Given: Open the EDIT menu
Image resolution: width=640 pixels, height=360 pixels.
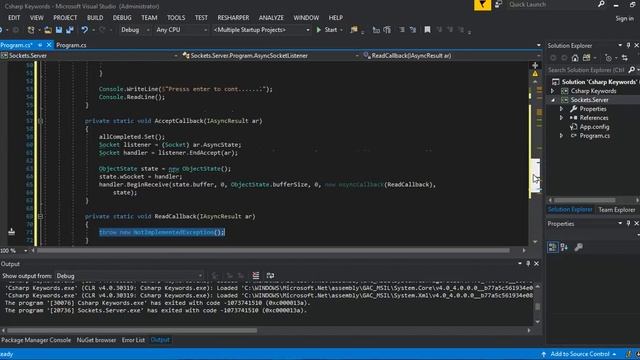Looking at the screenshot, I should (x=14, y=18).
